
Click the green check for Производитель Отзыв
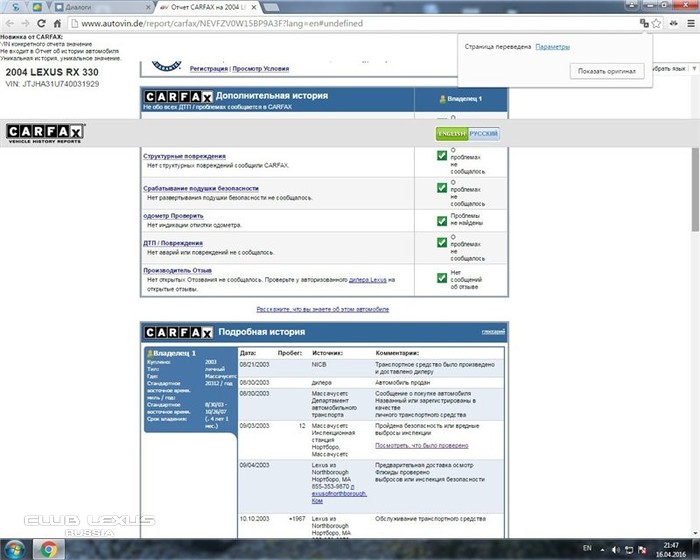coord(442,278)
